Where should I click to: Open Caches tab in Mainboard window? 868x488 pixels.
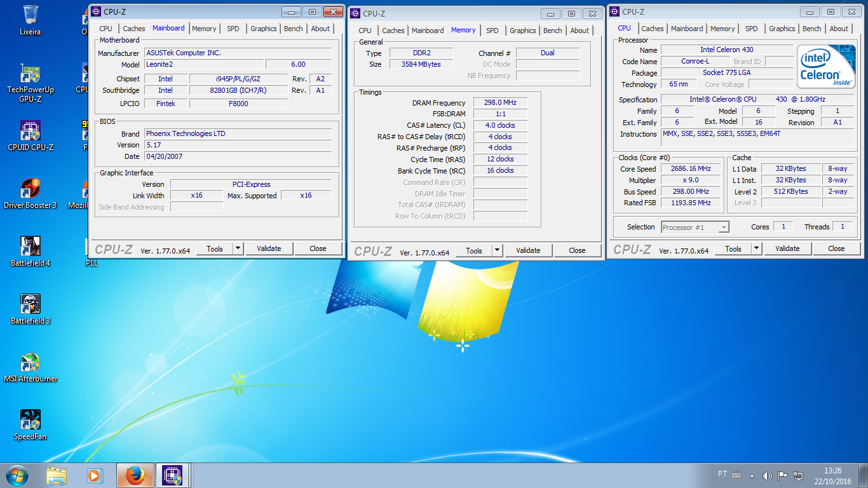pos(134,29)
